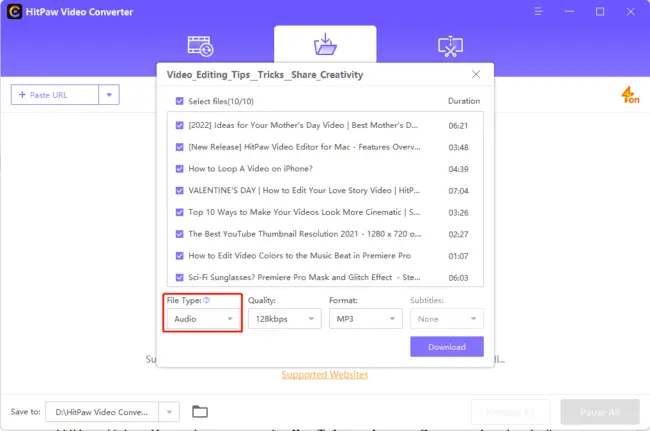Click the 01:07 duration value
Viewport: 650px width, 431px height.
point(458,256)
